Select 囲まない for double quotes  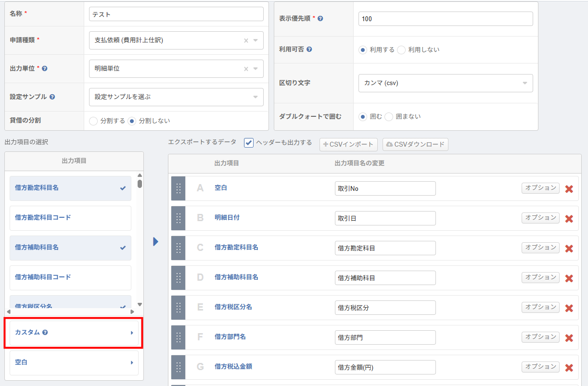point(389,117)
